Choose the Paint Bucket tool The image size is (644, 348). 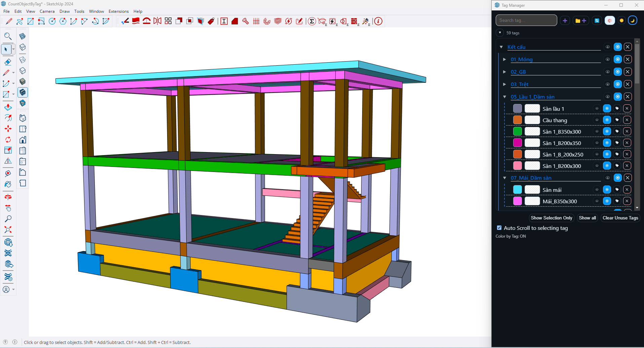(8, 184)
